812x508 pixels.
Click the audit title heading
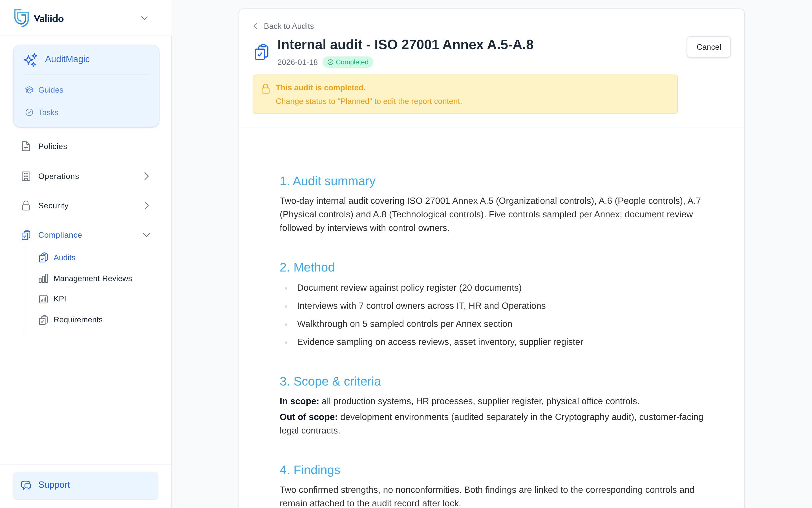click(x=405, y=45)
